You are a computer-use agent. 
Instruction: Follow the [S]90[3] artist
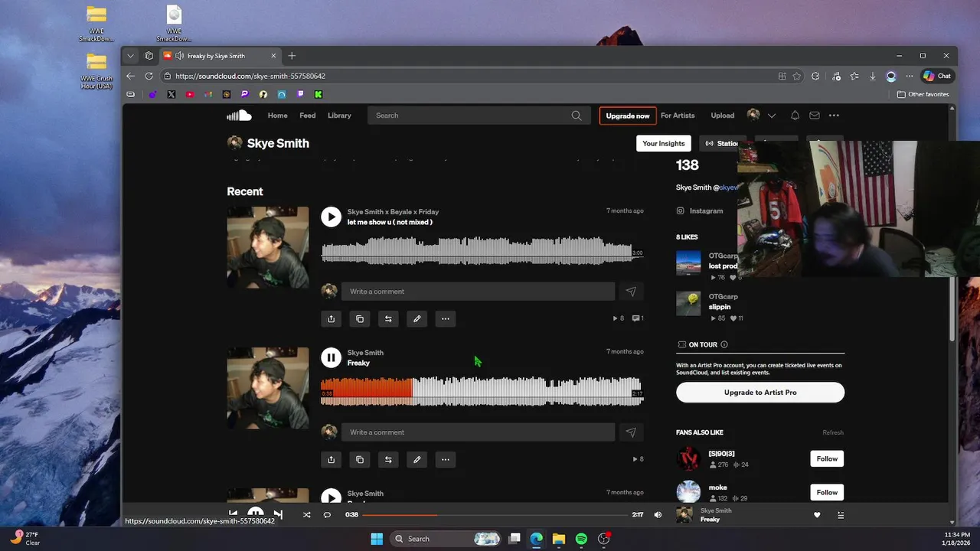pos(827,458)
